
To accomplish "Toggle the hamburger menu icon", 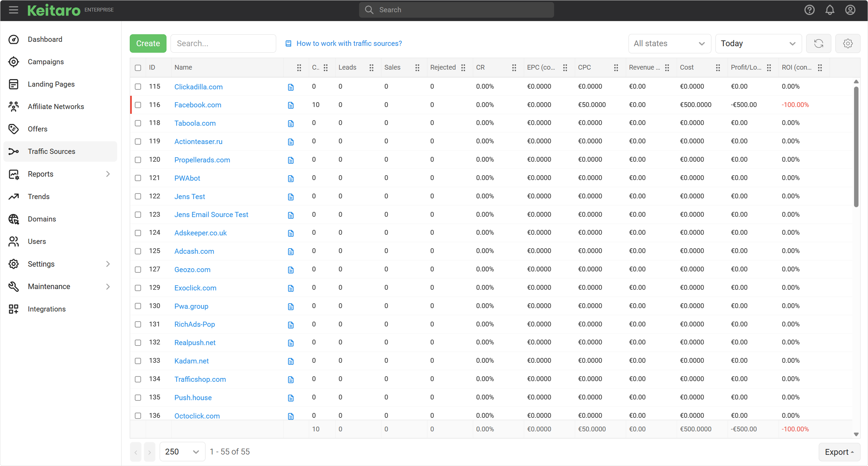I will [x=14, y=10].
